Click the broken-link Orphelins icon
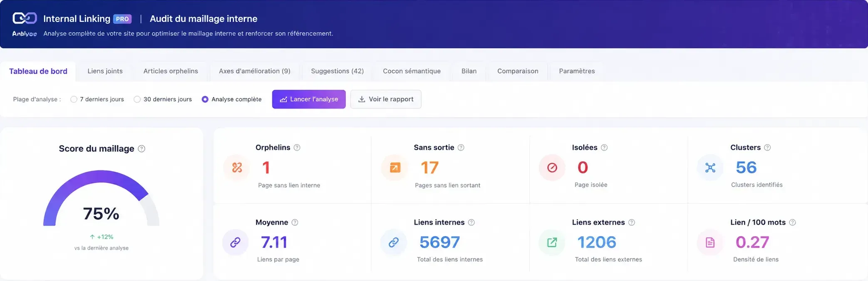The image size is (868, 281). [237, 168]
